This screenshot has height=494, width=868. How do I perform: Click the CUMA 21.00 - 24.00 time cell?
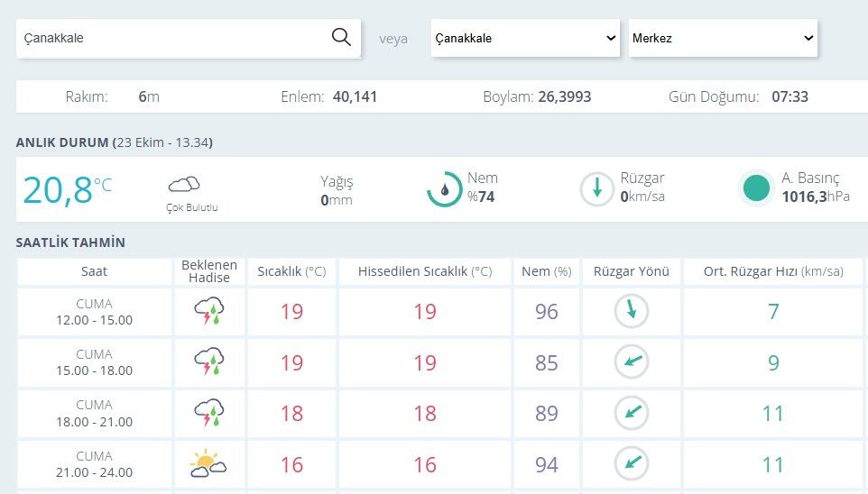click(x=94, y=464)
